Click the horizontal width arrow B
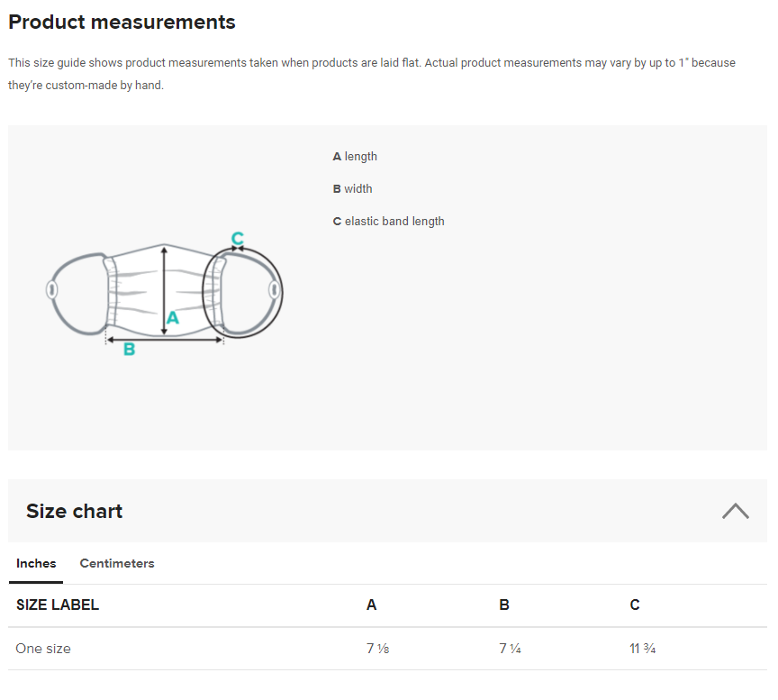Viewport: 778px width, 700px height. click(x=165, y=340)
